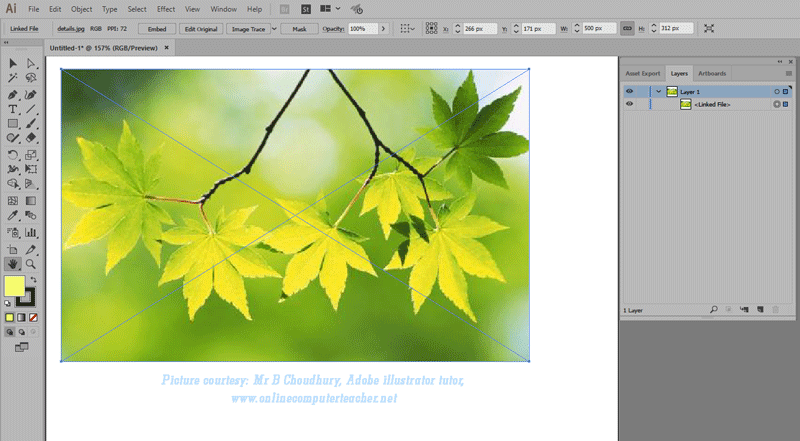Select the Selection (black arrow) tool
800x441 pixels.
click(13, 64)
